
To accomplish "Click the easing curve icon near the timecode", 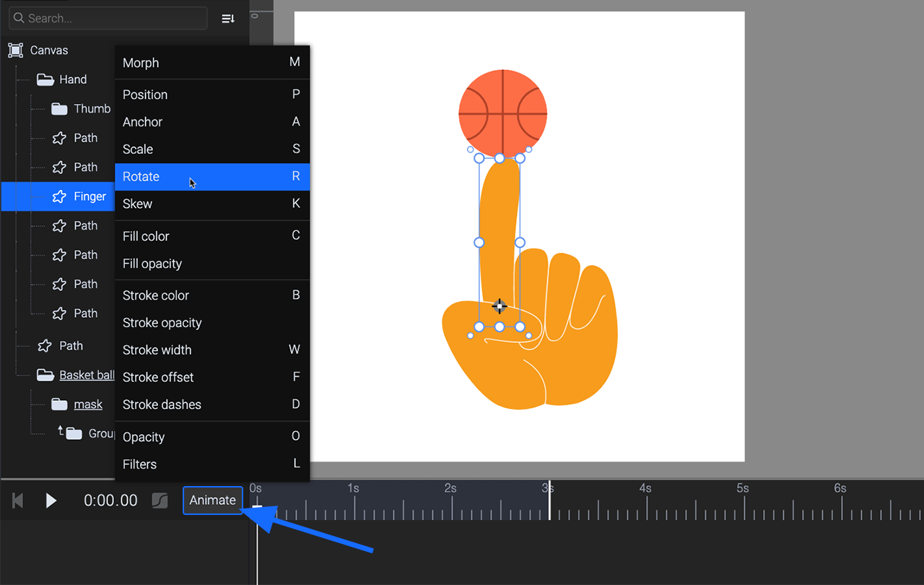I will pyautogui.click(x=160, y=500).
